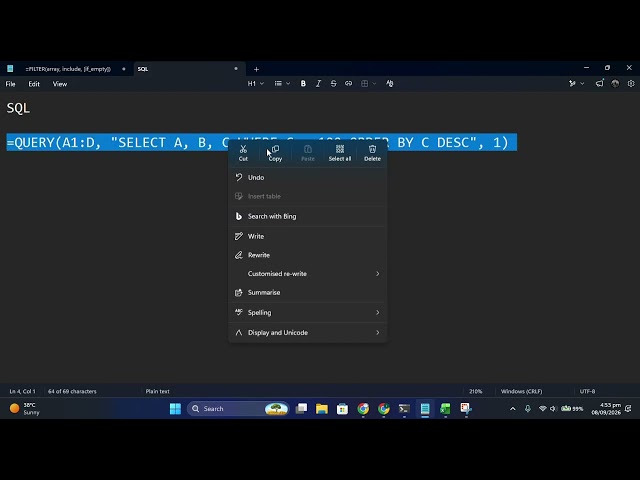The width and height of the screenshot is (640, 480).
Task: Open Terminal from the taskbar
Action: tap(404, 409)
